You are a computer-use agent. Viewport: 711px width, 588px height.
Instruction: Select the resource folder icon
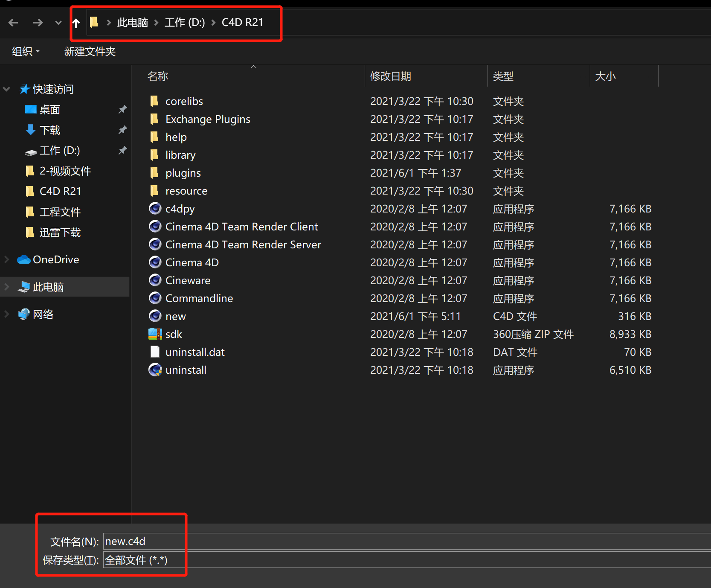(x=155, y=191)
